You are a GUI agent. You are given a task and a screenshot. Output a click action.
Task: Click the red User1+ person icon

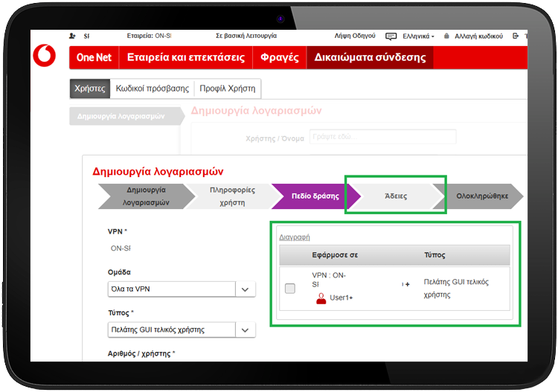point(321,298)
